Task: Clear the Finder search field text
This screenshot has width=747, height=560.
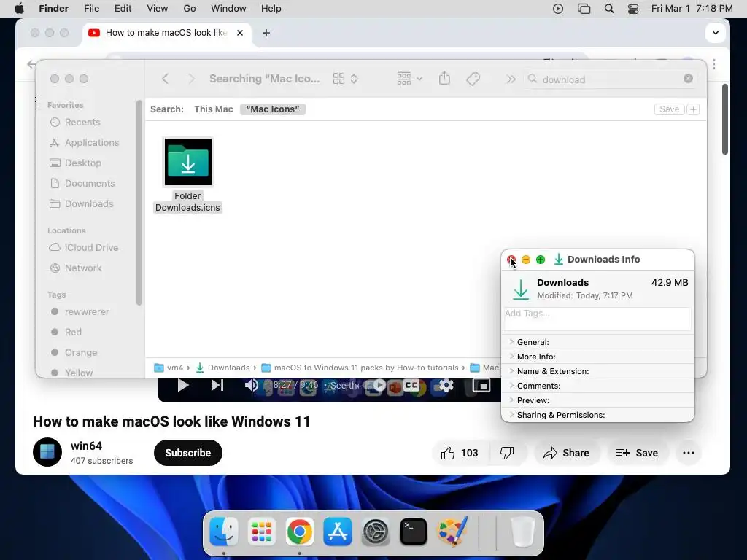Action: pos(688,79)
